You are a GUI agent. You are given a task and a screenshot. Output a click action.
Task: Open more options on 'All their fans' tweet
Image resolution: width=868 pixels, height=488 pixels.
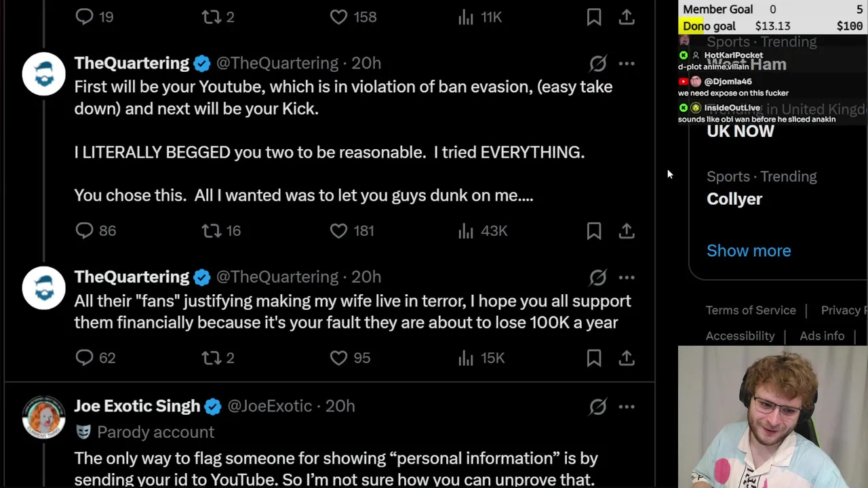coord(627,277)
